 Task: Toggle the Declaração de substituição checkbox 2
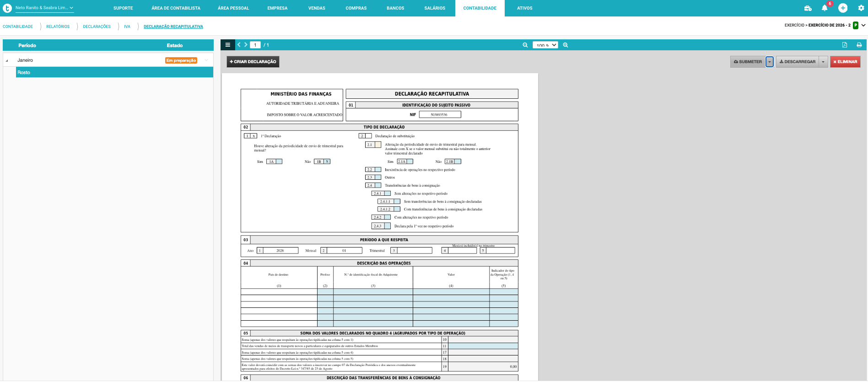pyautogui.click(x=368, y=136)
